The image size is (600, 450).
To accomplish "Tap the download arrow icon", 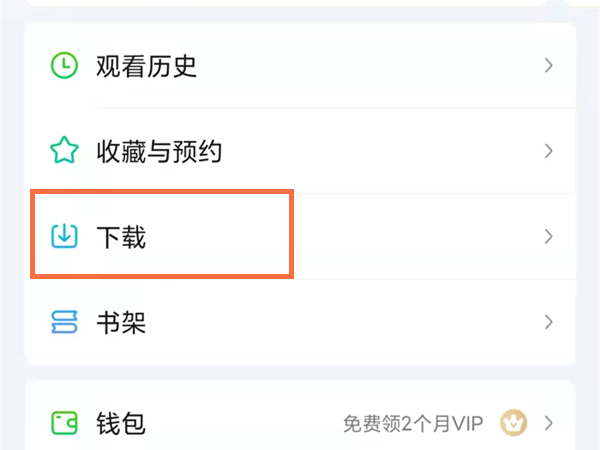I will (x=64, y=236).
